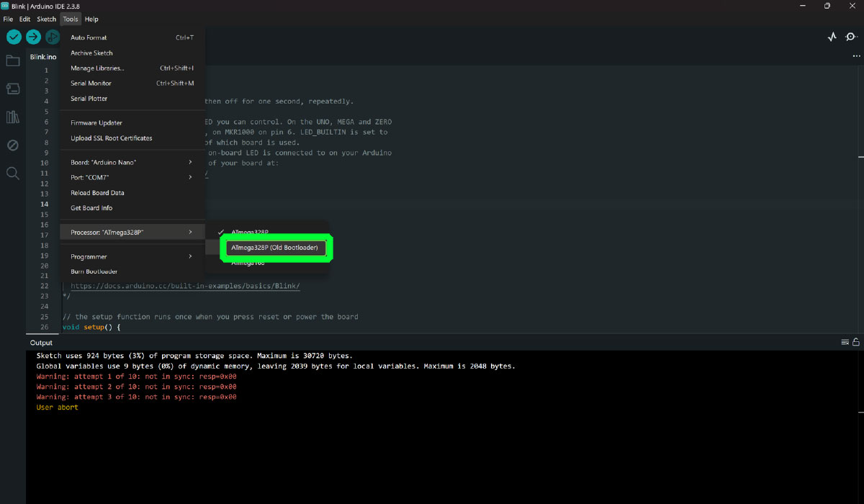Toggle the Output panel lock icon
This screenshot has width=864, height=504.
(x=856, y=343)
